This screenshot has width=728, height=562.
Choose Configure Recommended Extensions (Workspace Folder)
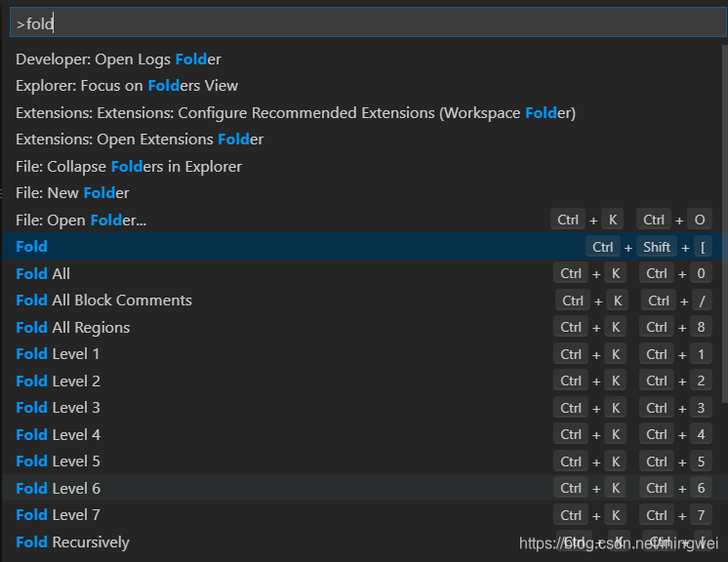[362, 113]
